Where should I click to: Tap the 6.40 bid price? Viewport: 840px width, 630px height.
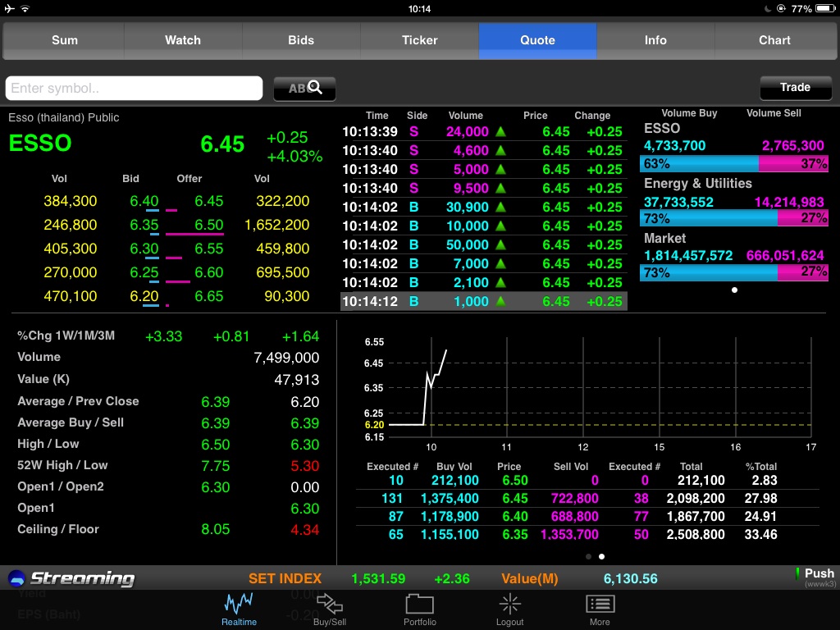pos(144,201)
